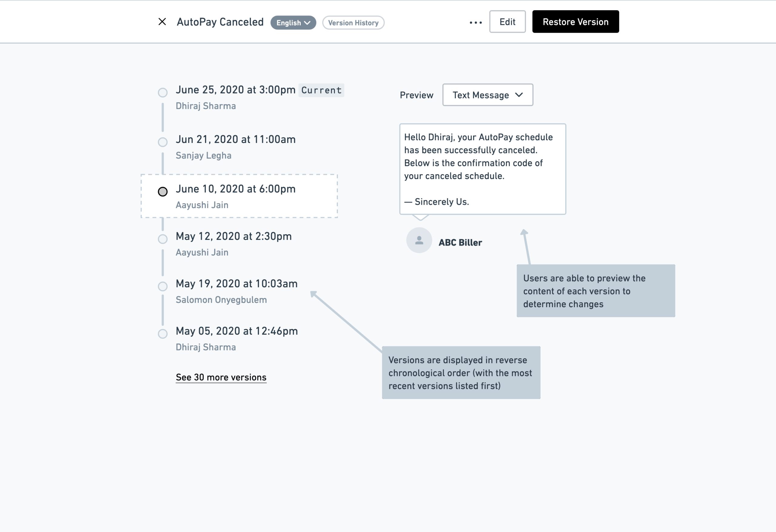Open the three-dot more options menu
Viewport: 776px width, 532px height.
[x=476, y=22]
